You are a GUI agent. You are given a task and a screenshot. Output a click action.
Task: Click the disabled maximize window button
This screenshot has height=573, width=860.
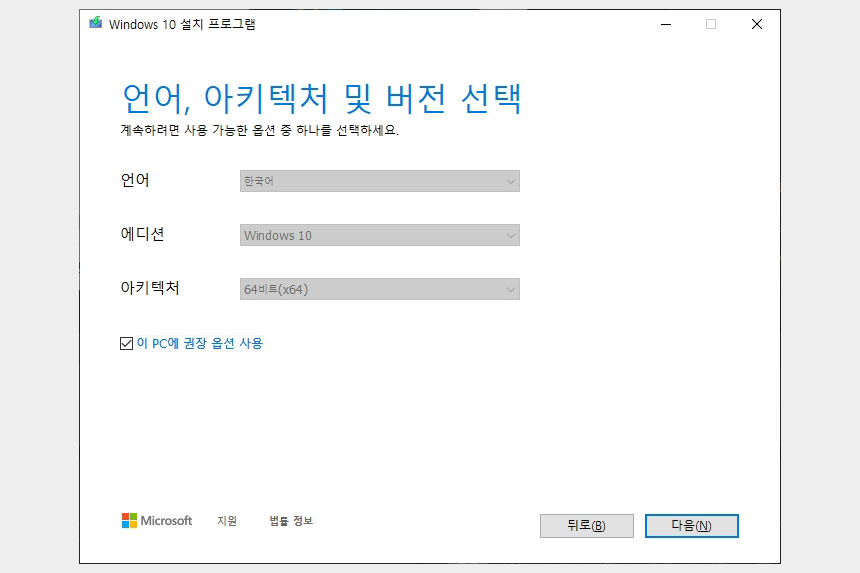[x=711, y=24]
